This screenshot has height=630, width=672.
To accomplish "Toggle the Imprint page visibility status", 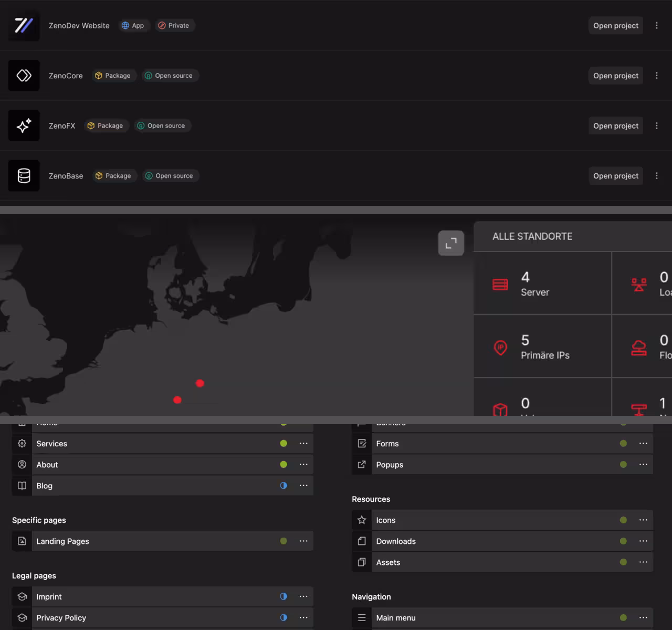I will click(x=283, y=596).
